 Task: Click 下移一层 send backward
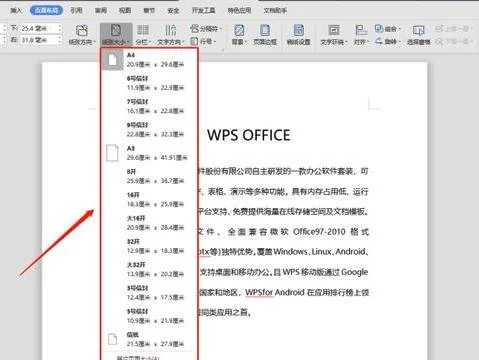click(454, 41)
